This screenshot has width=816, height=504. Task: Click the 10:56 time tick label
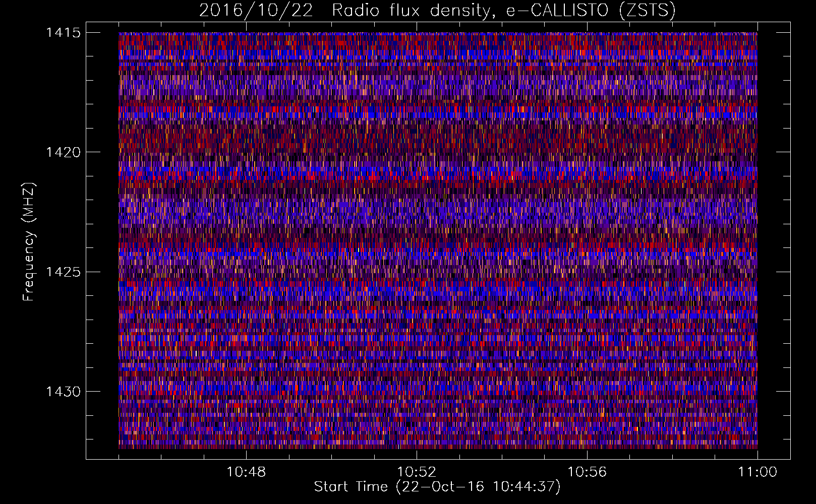(587, 472)
